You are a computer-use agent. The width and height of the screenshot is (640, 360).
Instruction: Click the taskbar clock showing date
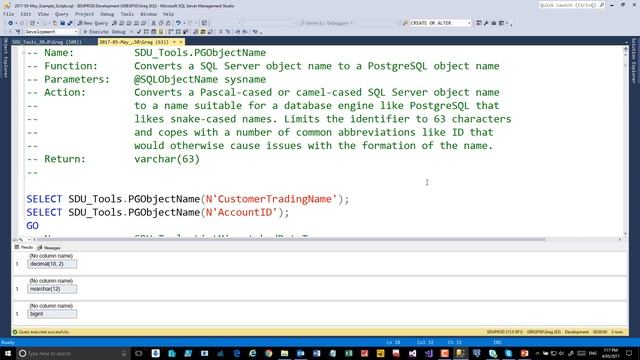(611, 353)
